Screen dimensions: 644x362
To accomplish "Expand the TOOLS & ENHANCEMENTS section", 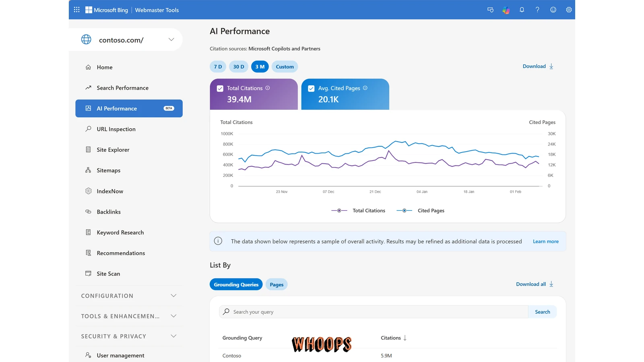I will [129, 316].
